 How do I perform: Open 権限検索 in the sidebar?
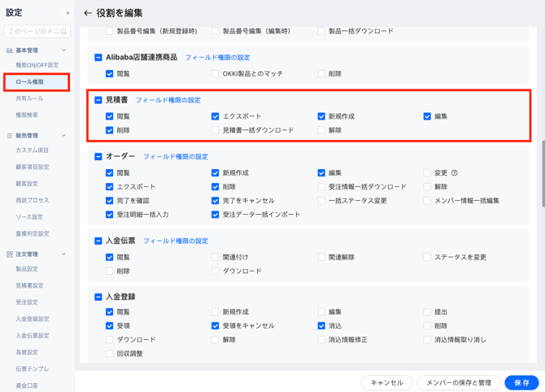[x=27, y=115]
